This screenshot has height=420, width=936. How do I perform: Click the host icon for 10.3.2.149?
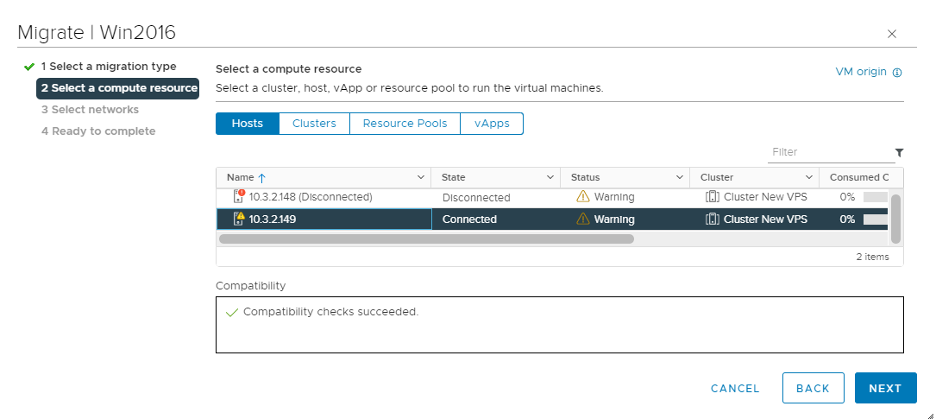tap(239, 219)
